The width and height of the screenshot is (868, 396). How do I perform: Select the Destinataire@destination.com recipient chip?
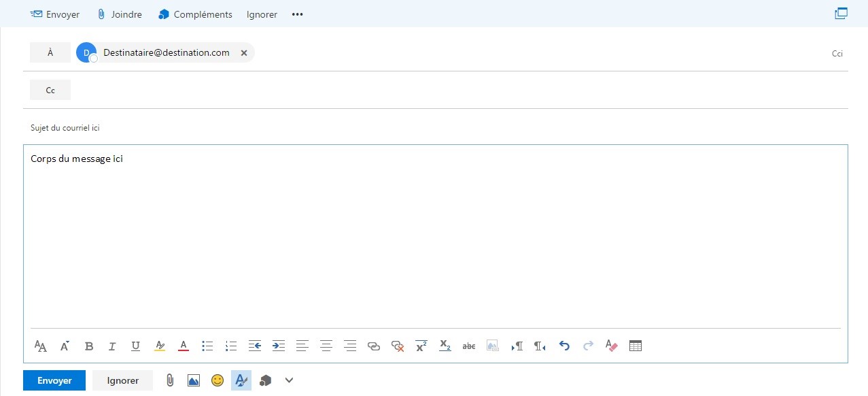point(165,52)
